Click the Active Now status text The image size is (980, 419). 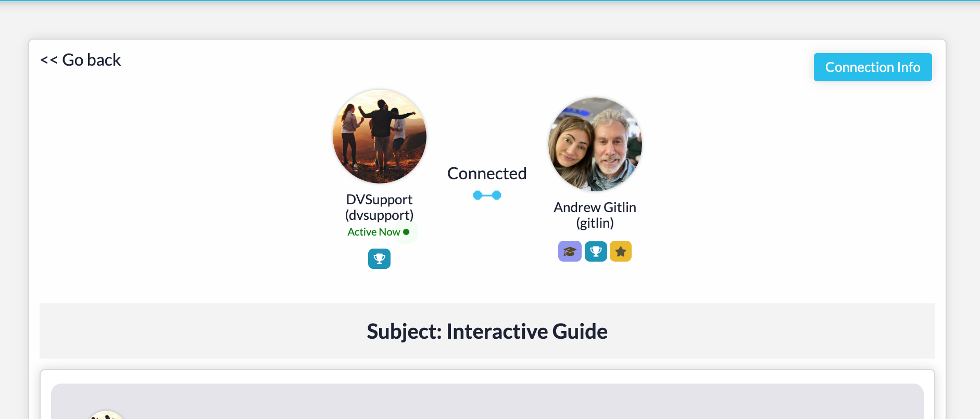pyautogui.click(x=373, y=232)
